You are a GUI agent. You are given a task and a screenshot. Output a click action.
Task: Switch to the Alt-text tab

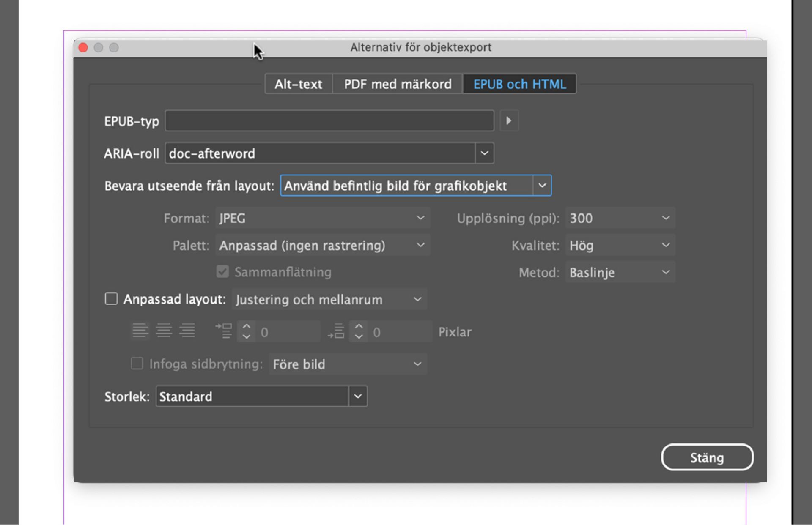[x=298, y=84]
